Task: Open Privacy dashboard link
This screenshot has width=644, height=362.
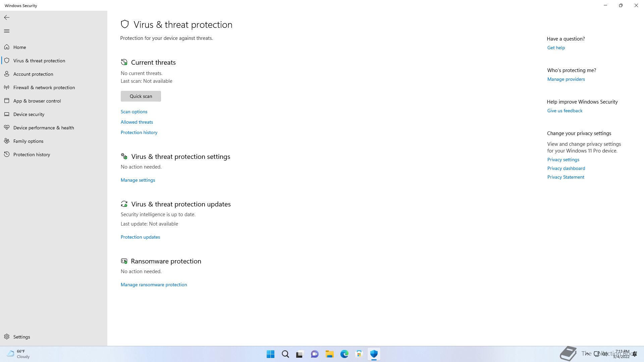Action: coord(566,168)
